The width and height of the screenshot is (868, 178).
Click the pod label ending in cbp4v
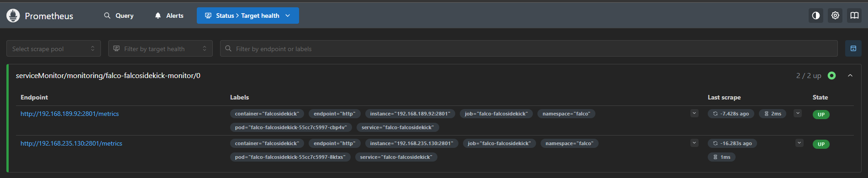(291, 127)
